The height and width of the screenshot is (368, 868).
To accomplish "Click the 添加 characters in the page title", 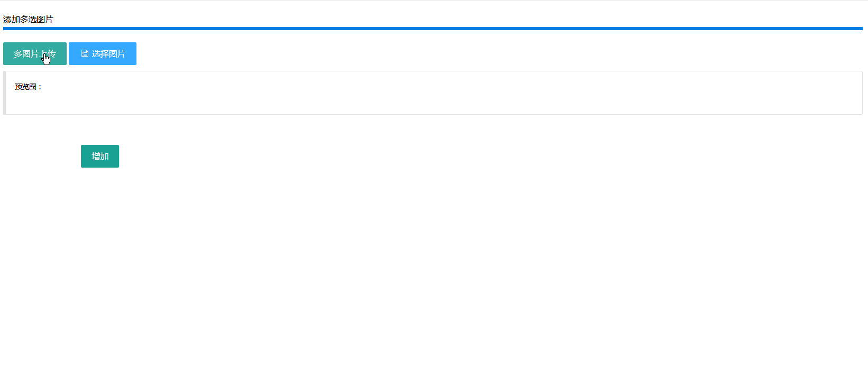I will pos(12,20).
